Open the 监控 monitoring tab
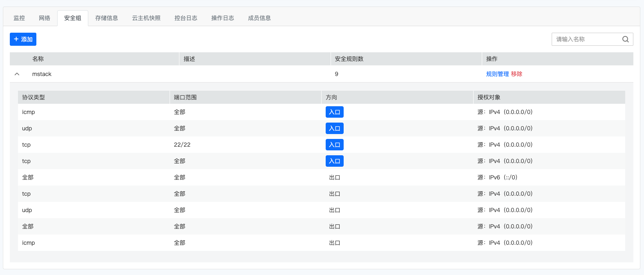This screenshot has width=644, height=275. coord(19,18)
